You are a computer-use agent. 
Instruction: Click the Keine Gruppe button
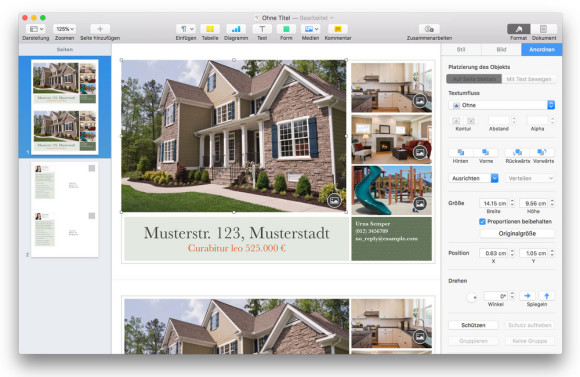click(529, 341)
